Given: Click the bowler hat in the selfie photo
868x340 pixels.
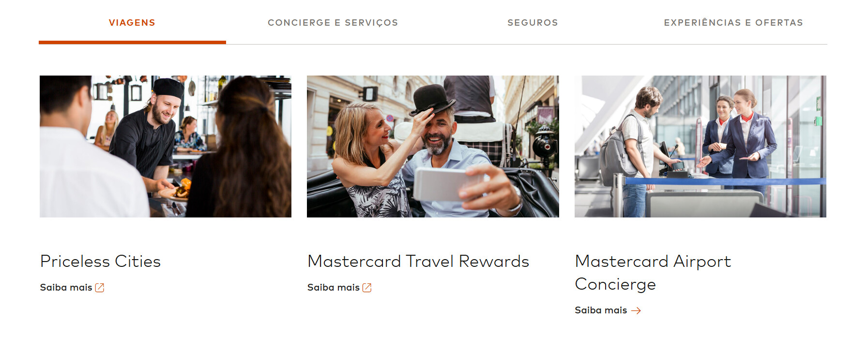Looking at the screenshot, I should coord(432,99).
